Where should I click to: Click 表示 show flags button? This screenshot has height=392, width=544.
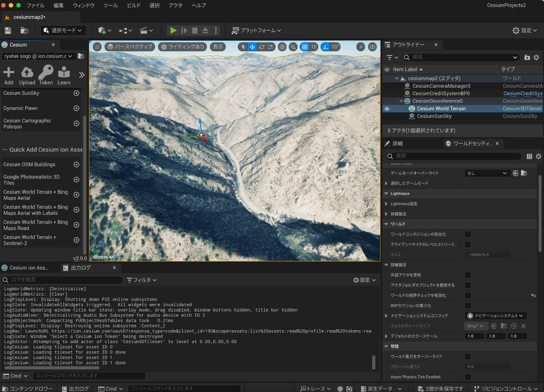coord(218,47)
